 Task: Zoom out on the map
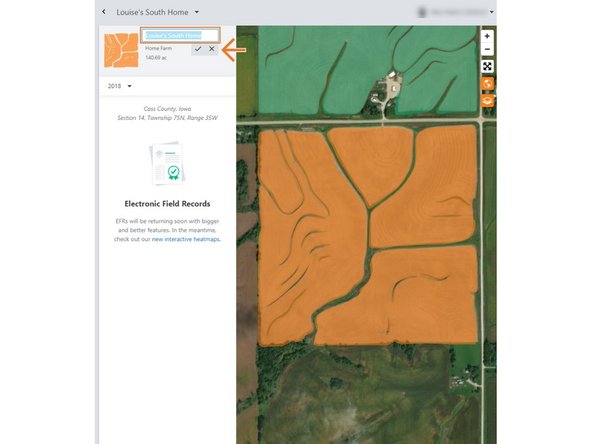click(487, 49)
